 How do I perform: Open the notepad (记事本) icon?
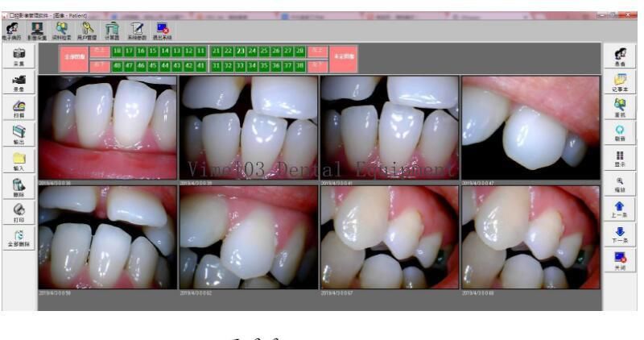coord(620,82)
